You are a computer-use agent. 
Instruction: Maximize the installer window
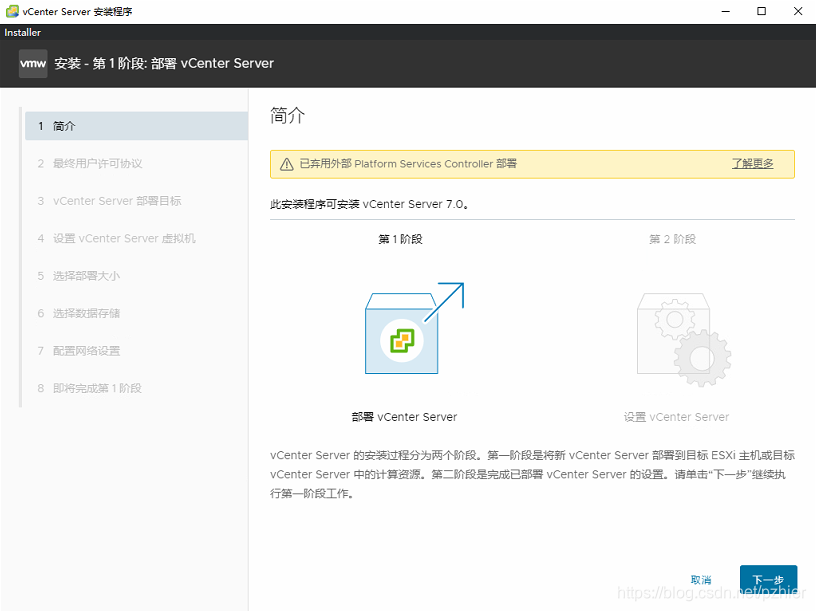pos(761,11)
